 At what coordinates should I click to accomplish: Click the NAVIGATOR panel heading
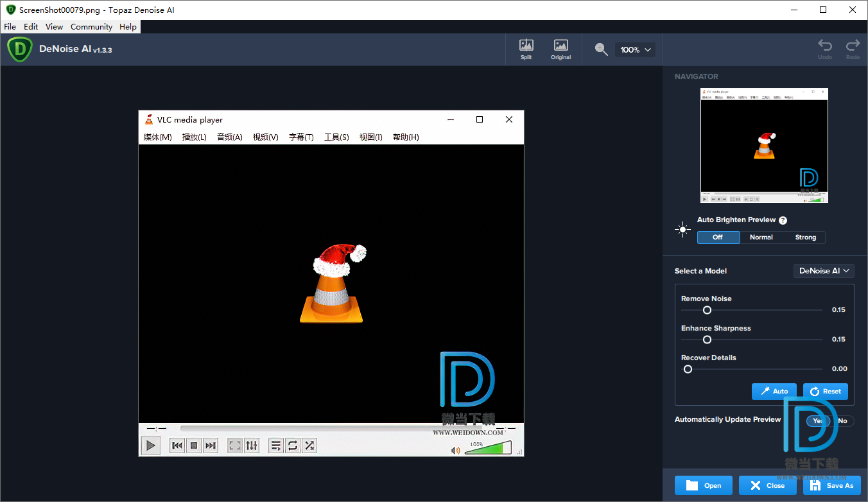(697, 76)
